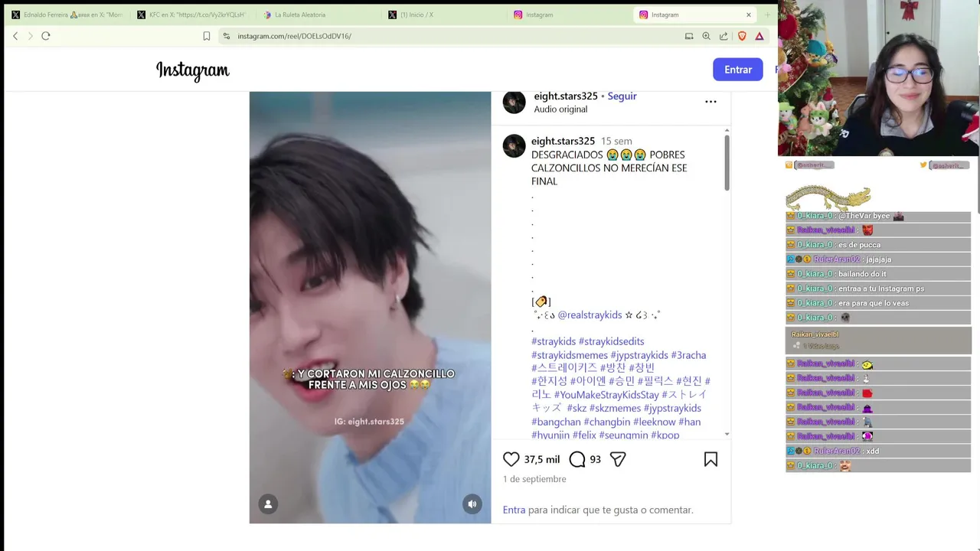
Task: Close the active Instagram tab
Action: click(749, 15)
